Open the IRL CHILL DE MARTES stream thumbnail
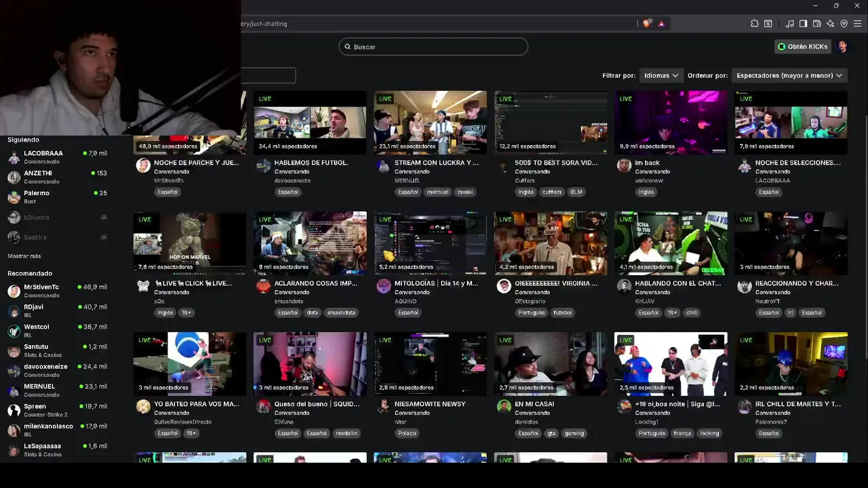The image size is (868, 488). pos(791,364)
